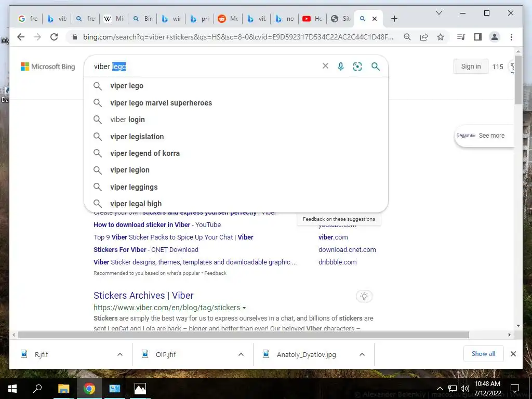Click in the Bing search text field
The width and height of the screenshot is (532, 399).
(204, 66)
